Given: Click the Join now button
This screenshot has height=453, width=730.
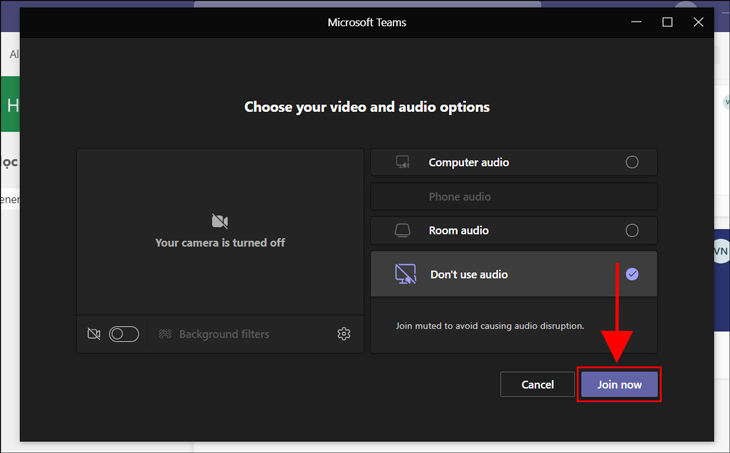Looking at the screenshot, I should pyautogui.click(x=619, y=385).
